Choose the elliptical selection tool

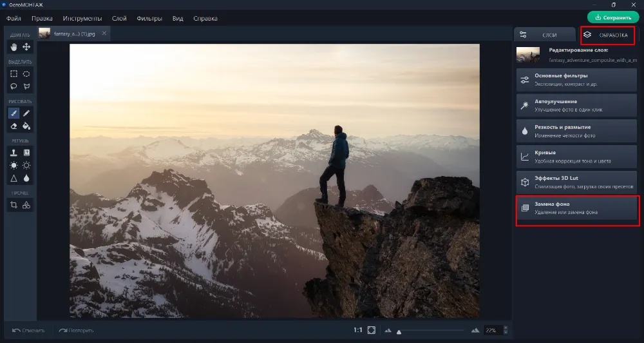(26, 74)
